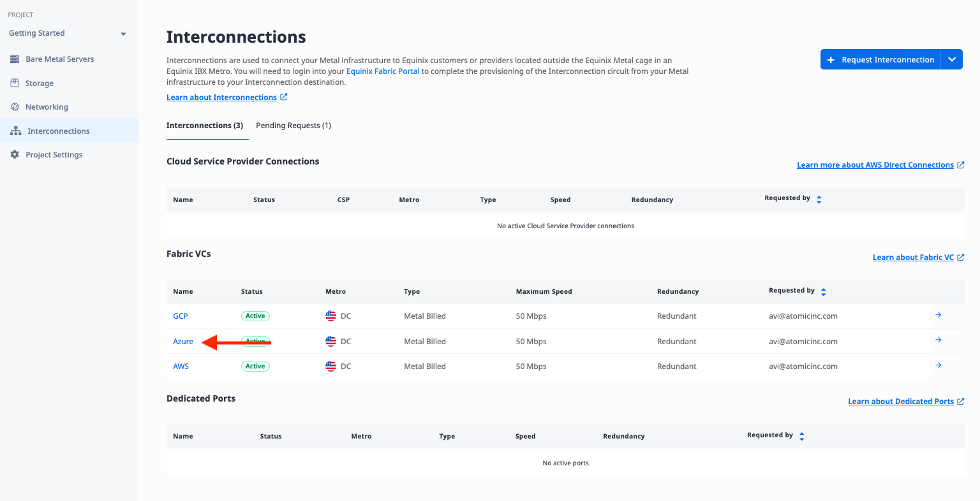Open the arrow for AWS row
The height and width of the screenshot is (501, 980).
[939, 365]
